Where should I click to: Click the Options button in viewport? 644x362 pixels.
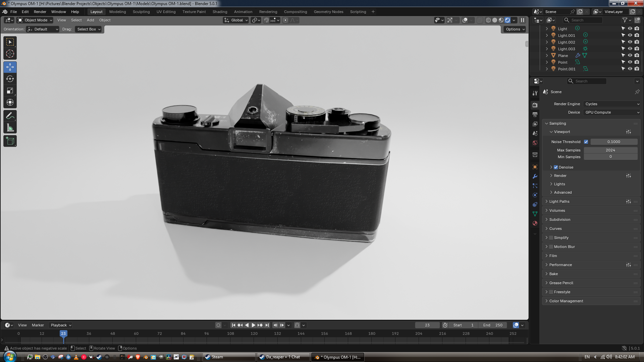click(515, 29)
